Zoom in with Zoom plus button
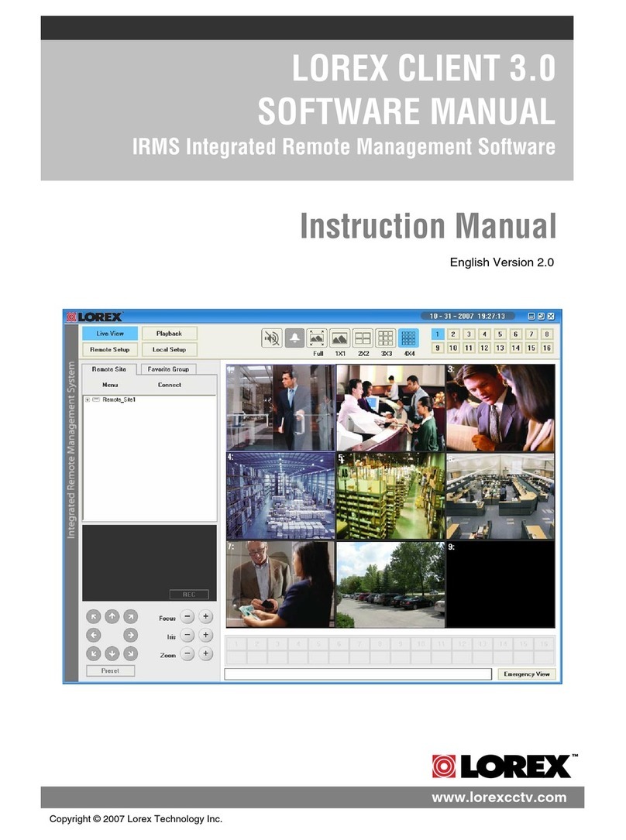The image size is (626, 840). pos(206,653)
